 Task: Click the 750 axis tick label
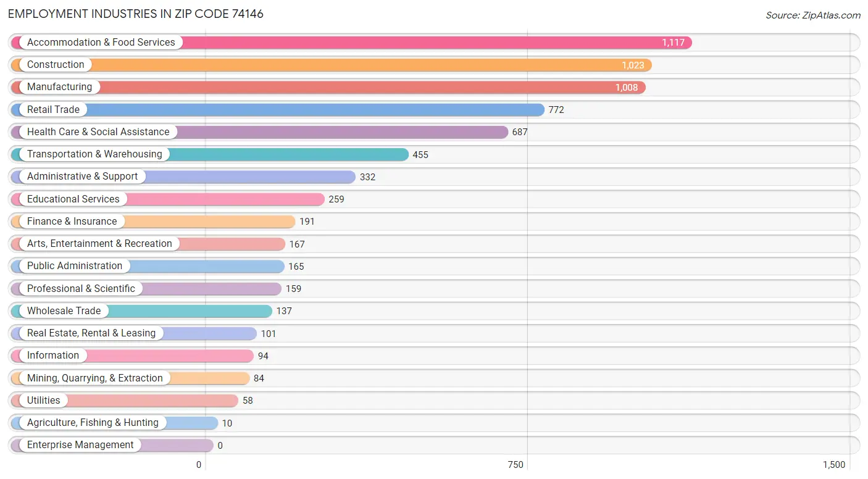point(515,465)
